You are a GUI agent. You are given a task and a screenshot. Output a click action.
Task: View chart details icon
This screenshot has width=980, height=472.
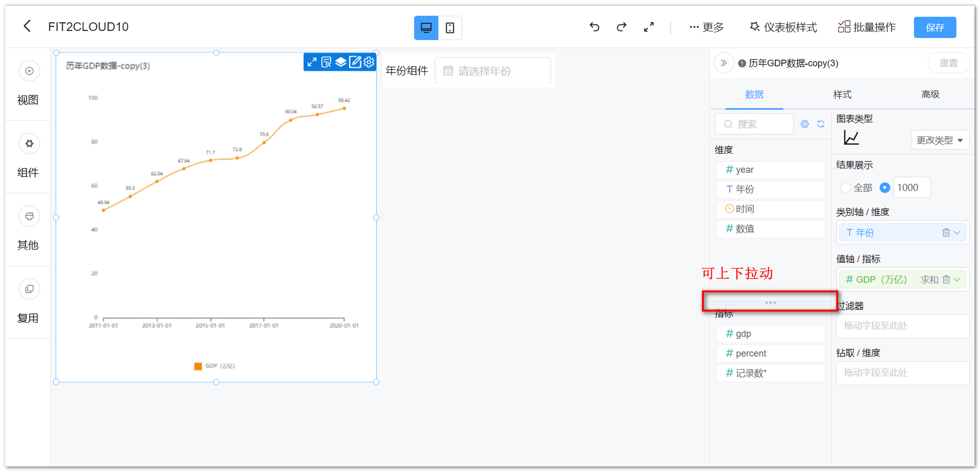coord(326,62)
